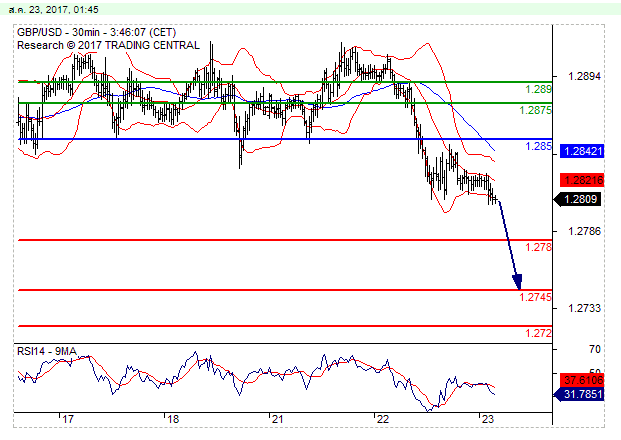Click the red RSI value tag 37.6106
This screenshot has height=440, width=621.
click(582, 380)
